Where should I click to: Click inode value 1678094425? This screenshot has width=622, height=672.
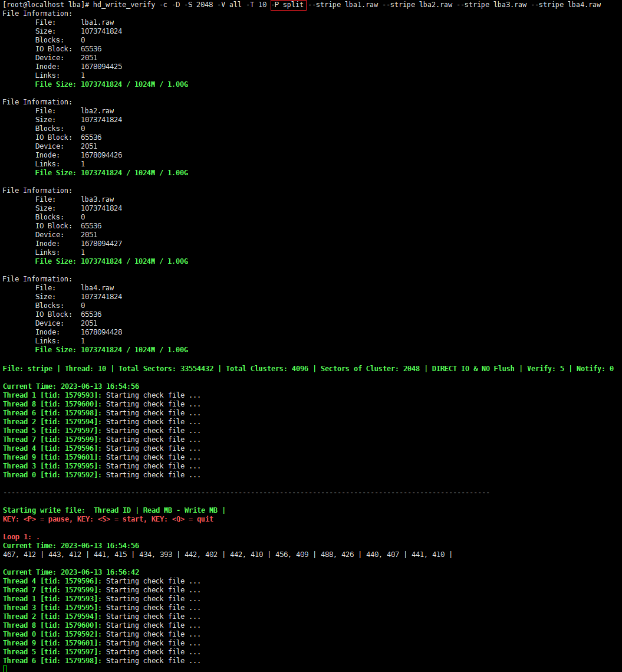coord(101,67)
